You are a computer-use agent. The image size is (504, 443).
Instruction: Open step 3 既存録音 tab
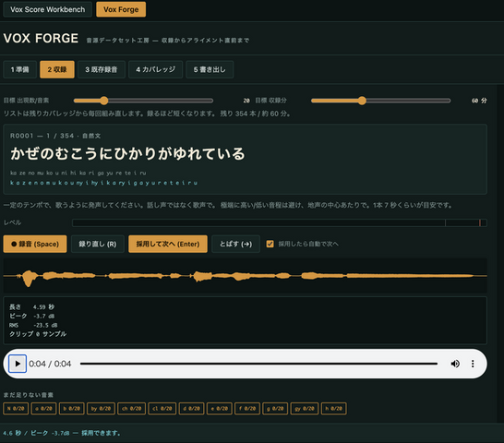(102, 69)
